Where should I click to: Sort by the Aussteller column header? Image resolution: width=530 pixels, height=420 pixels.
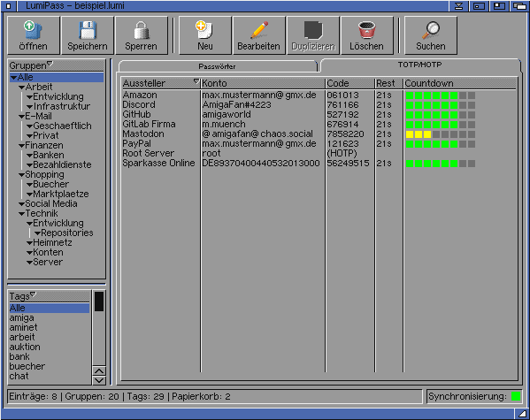(161, 83)
